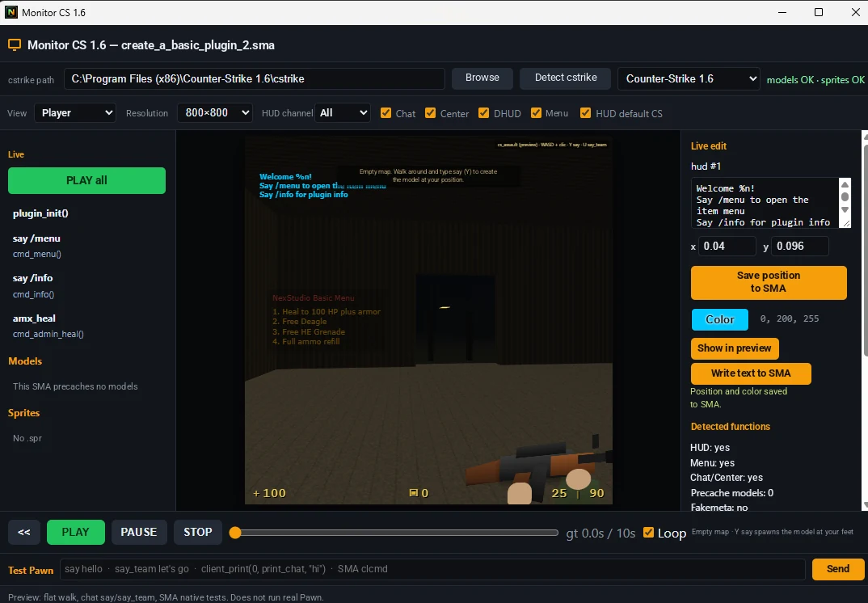
Task: Click the Test Pawn command input
Action: [432, 569]
